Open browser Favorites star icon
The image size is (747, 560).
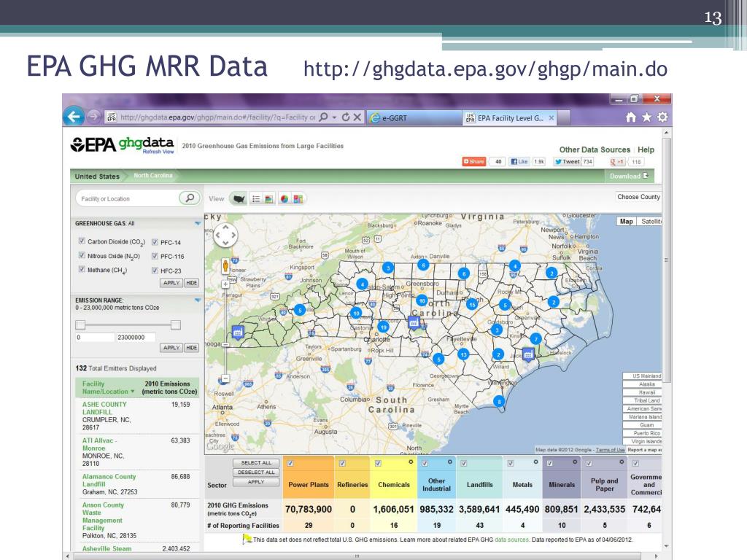click(646, 117)
